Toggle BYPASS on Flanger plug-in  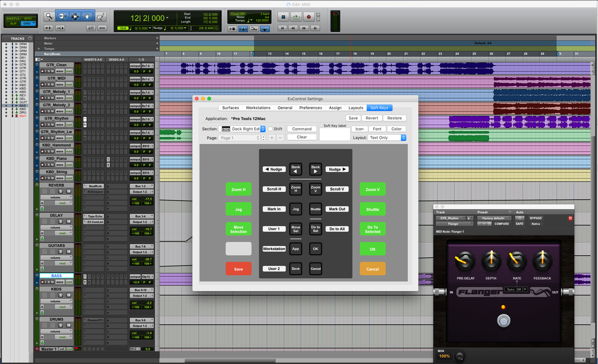click(x=536, y=218)
